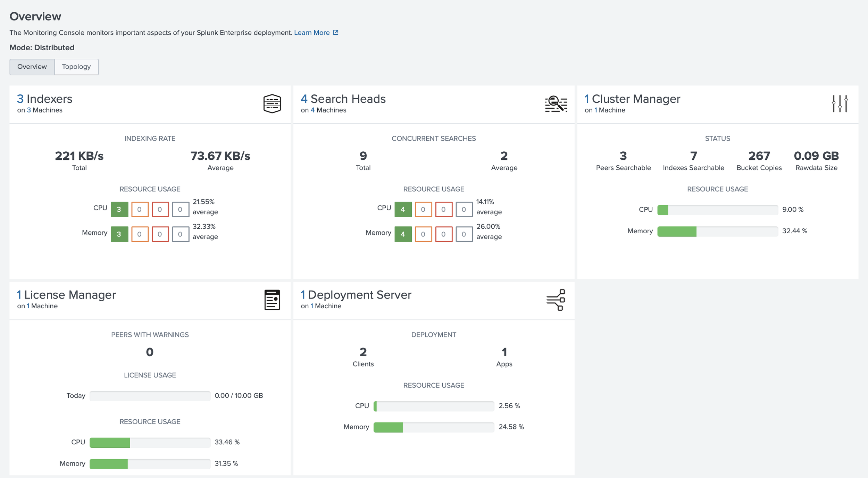This screenshot has width=868, height=478.
Task: Click orange Indexers CPU box showing 0
Action: coord(140,209)
